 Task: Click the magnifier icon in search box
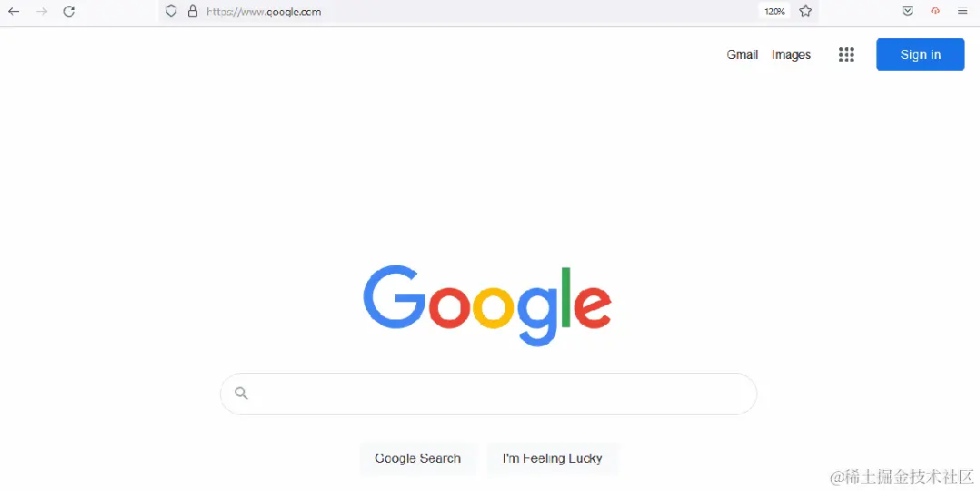click(x=242, y=393)
